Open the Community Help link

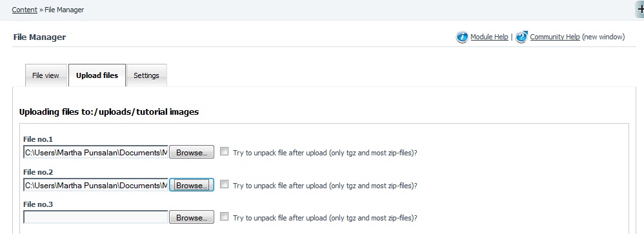[x=555, y=37]
